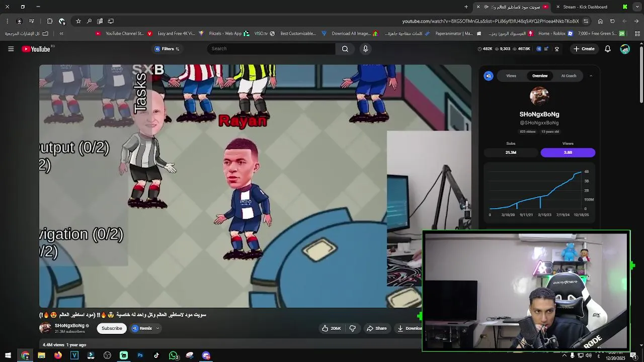Dislike the video
Image resolution: width=644 pixels, height=362 pixels.
point(353,328)
